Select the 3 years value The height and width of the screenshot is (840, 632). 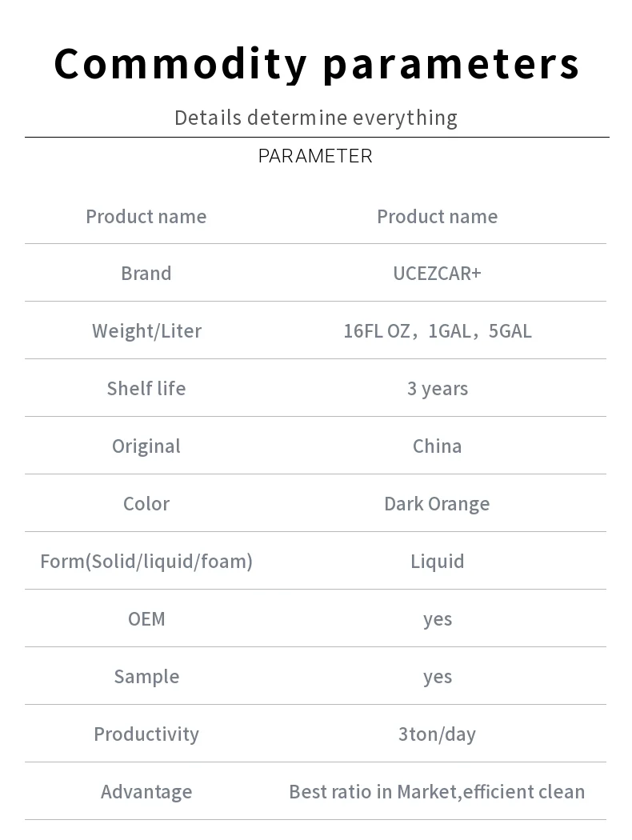click(437, 389)
